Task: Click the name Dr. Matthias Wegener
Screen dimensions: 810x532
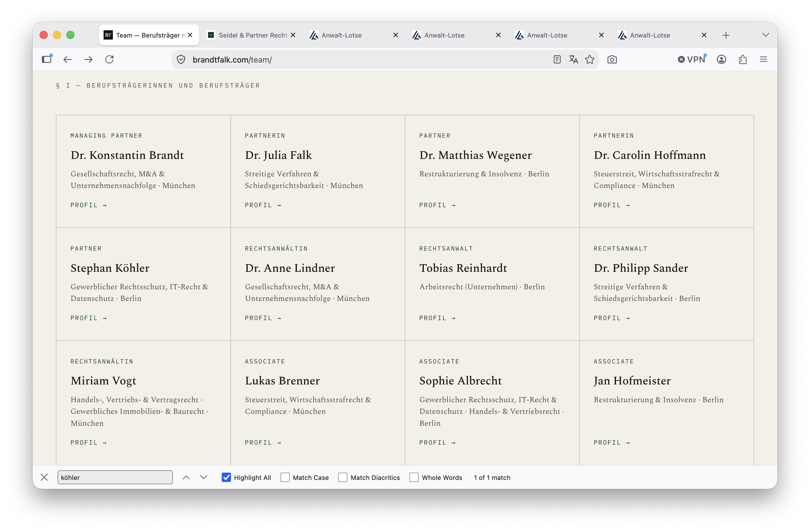Action: [x=475, y=155]
